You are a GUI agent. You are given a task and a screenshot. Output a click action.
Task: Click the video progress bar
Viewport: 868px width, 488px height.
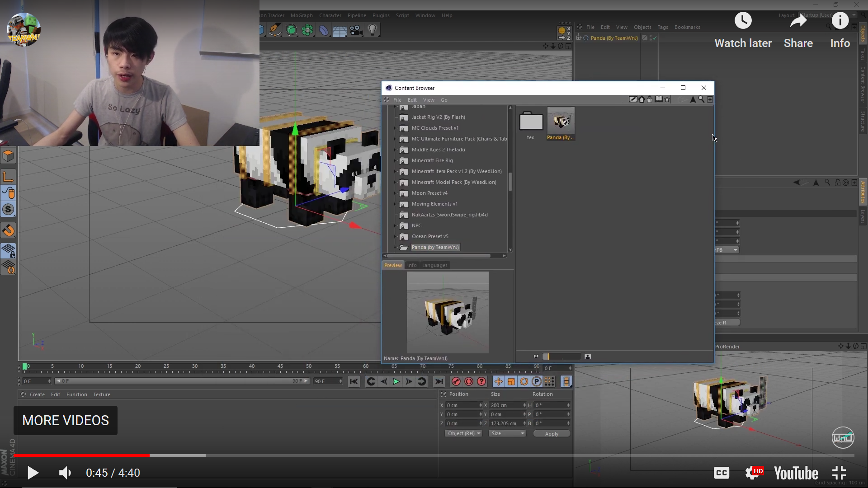point(434,455)
